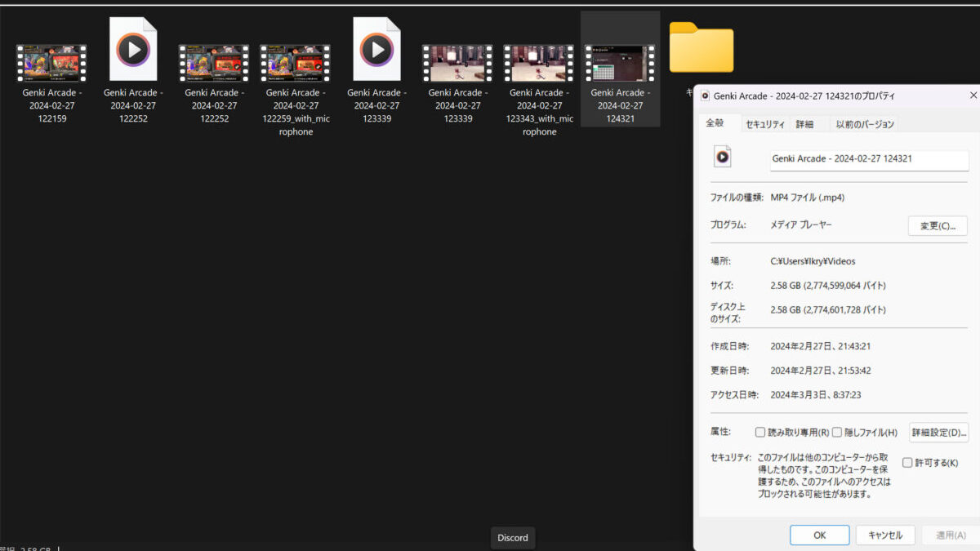Click the キャンセル button
The height and width of the screenshot is (551, 980).
click(885, 535)
